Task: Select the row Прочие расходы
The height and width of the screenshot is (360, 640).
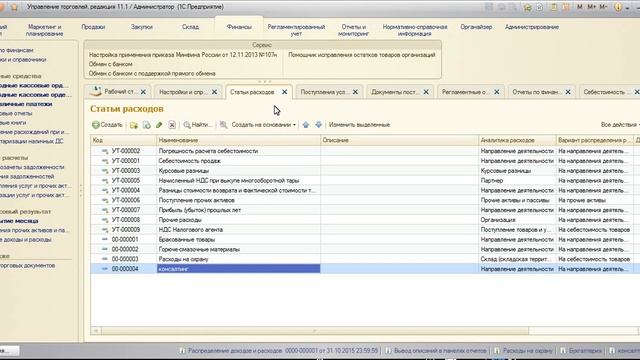Action: (365, 220)
